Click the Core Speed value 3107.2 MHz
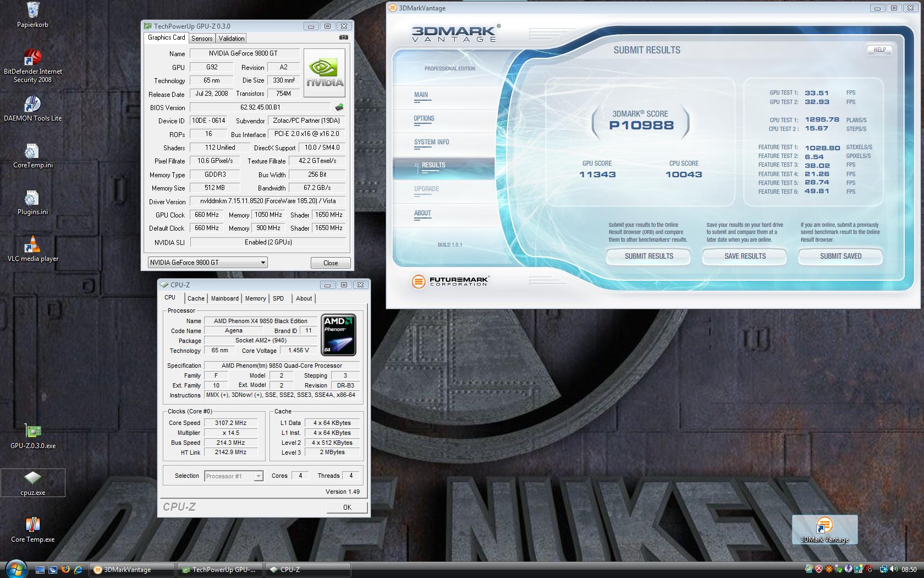The height and width of the screenshot is (578, 924). (x=230, y=423)
